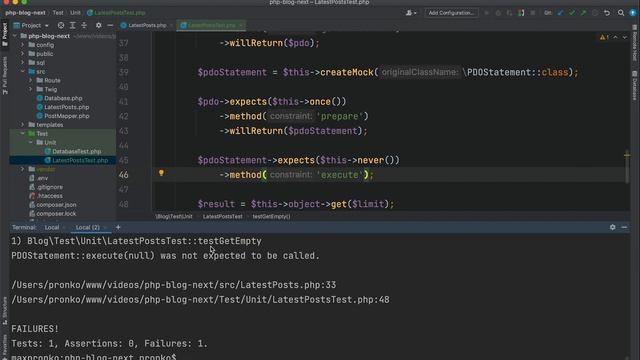Viewport: 640px width, 360px height.
Task: Click the Debug bug icon
Action: click(498, 13)
